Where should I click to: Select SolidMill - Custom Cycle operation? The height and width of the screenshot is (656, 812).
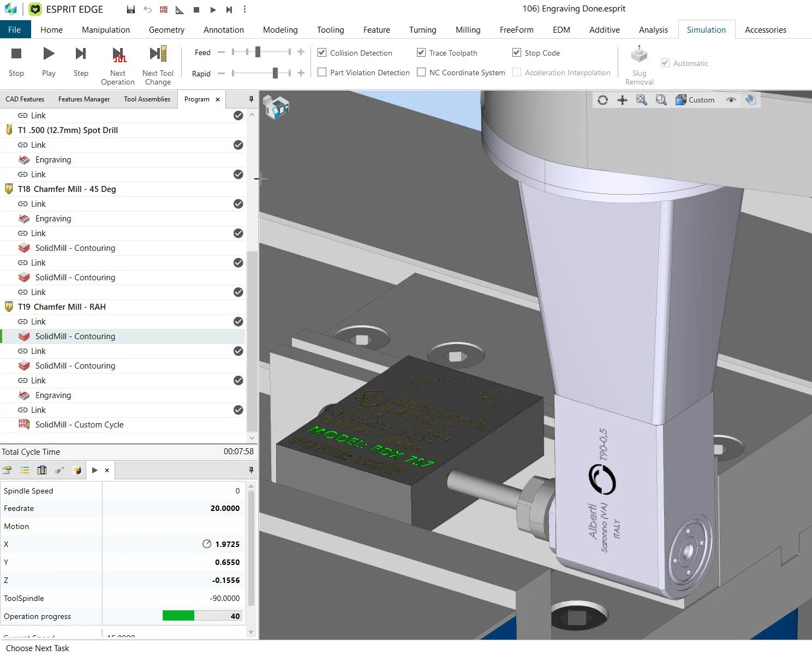pyautogui.click(x=80, y=425)
